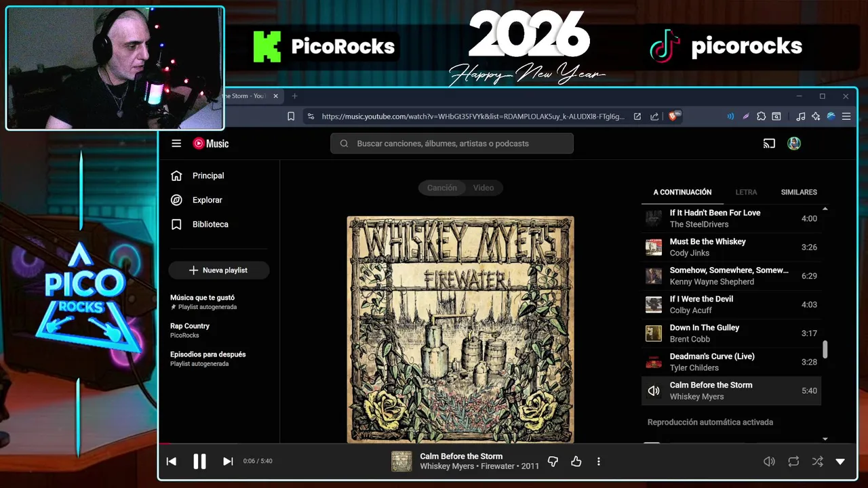Create a Nueva playlist
Image resolution: width=868 pixels, height=488 pixels.
[218, 270]
